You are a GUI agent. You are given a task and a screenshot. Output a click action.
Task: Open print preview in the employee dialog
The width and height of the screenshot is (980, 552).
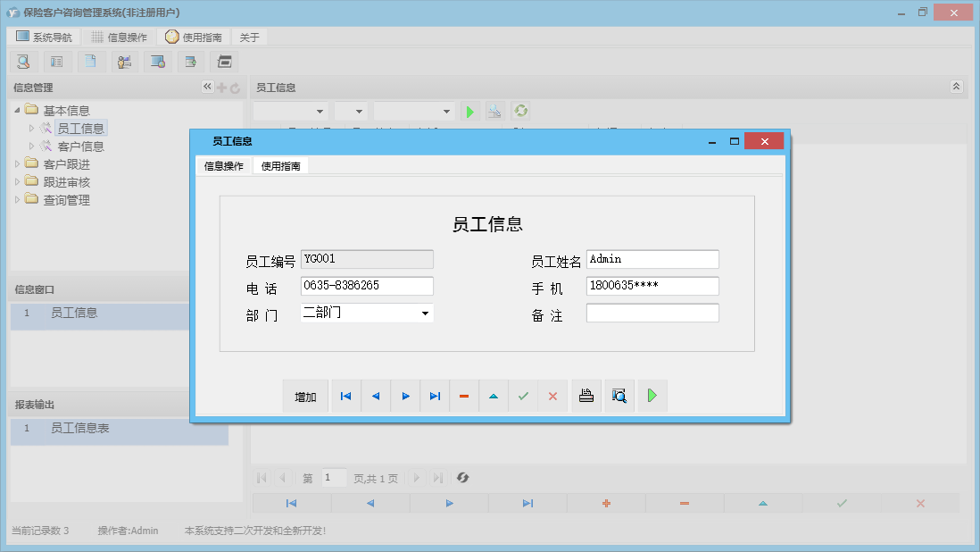click(619, 396)
